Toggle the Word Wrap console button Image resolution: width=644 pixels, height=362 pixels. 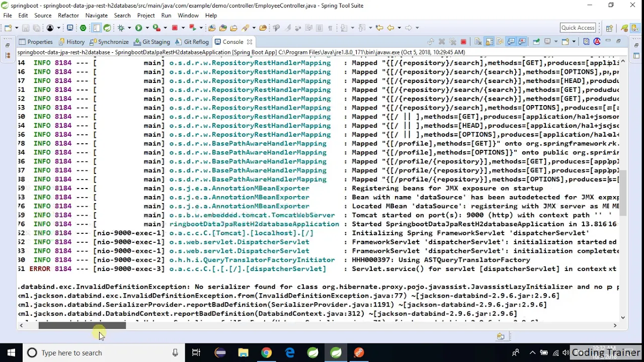(501, 42)
